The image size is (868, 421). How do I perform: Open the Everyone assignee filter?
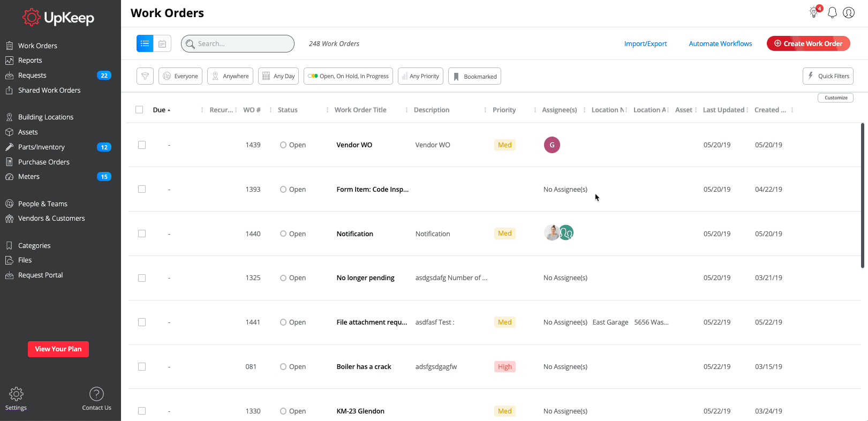[x=180, y=76]
